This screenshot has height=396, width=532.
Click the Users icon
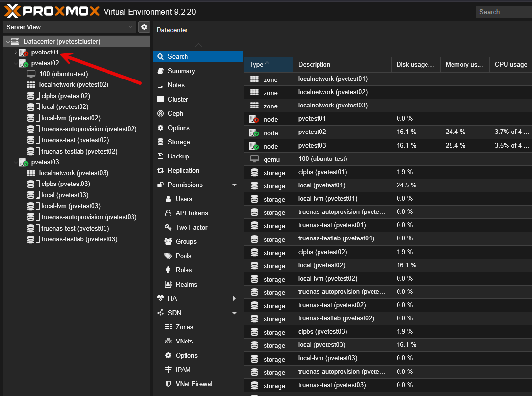point(168,199)
